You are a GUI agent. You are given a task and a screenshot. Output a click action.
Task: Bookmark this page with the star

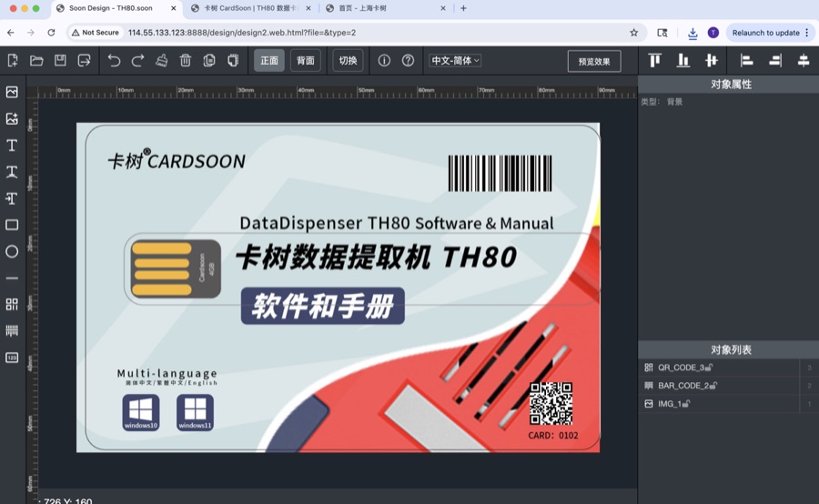634,33
